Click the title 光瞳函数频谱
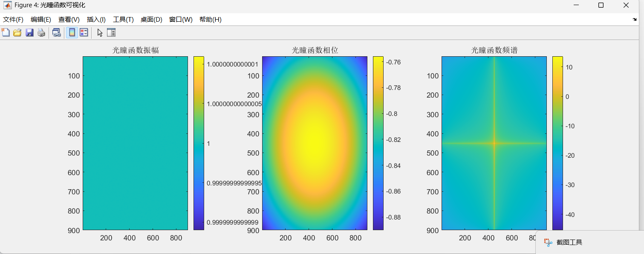 (x=494, y=50)
